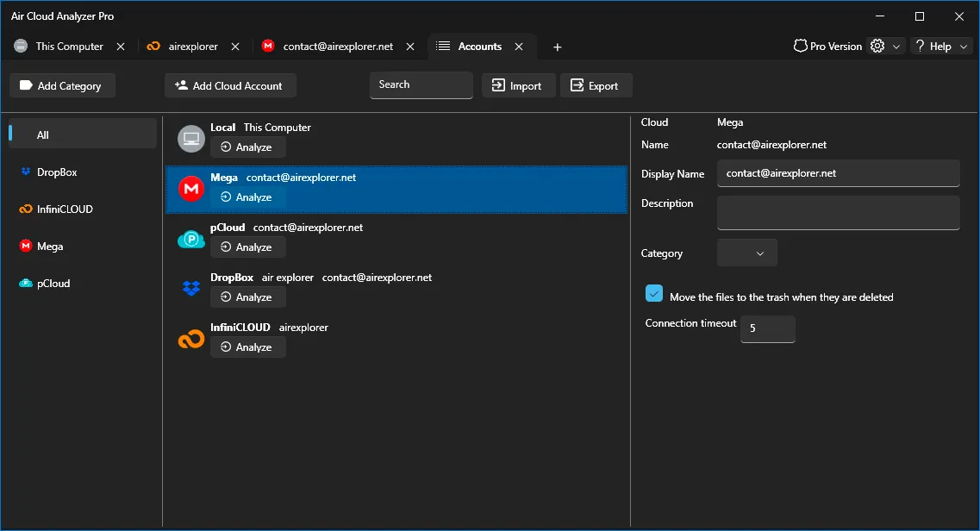
Task: Select the Accounts tab
Action: (479, 47)
